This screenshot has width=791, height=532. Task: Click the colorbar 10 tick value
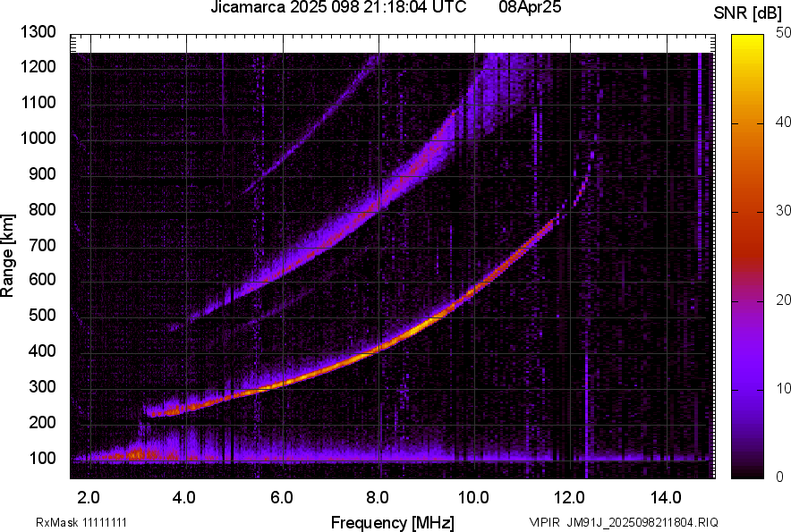tap(783, 389)
